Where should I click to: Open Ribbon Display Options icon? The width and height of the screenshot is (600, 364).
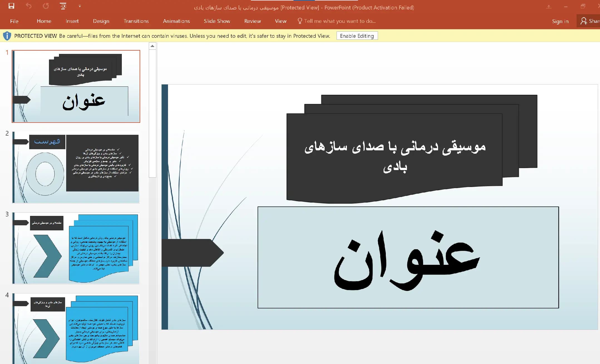tap(549, 7)
